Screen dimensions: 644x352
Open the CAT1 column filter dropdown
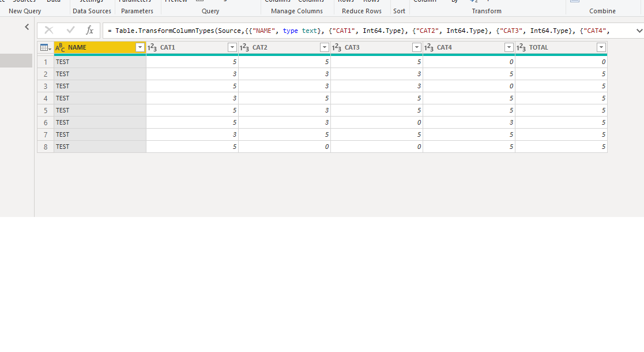point(232,48)
